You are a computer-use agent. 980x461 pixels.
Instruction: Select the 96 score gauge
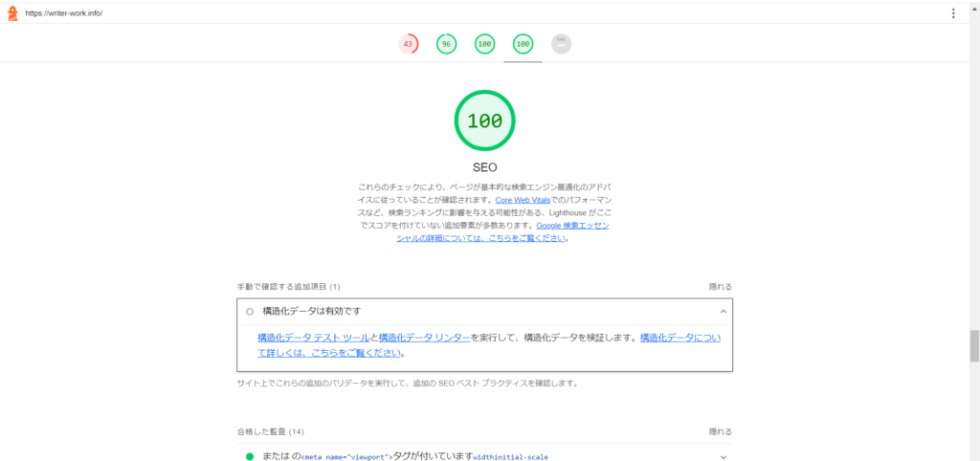pos(446,44)
